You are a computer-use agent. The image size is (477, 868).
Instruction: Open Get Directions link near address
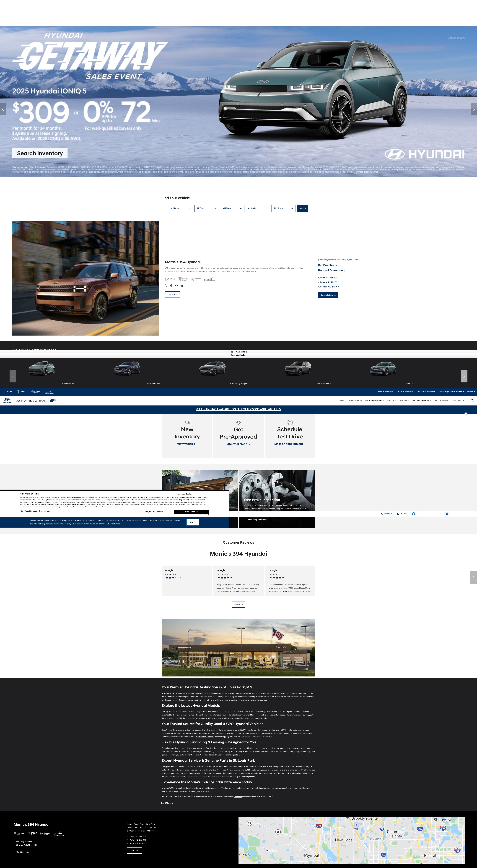(329, 265)
